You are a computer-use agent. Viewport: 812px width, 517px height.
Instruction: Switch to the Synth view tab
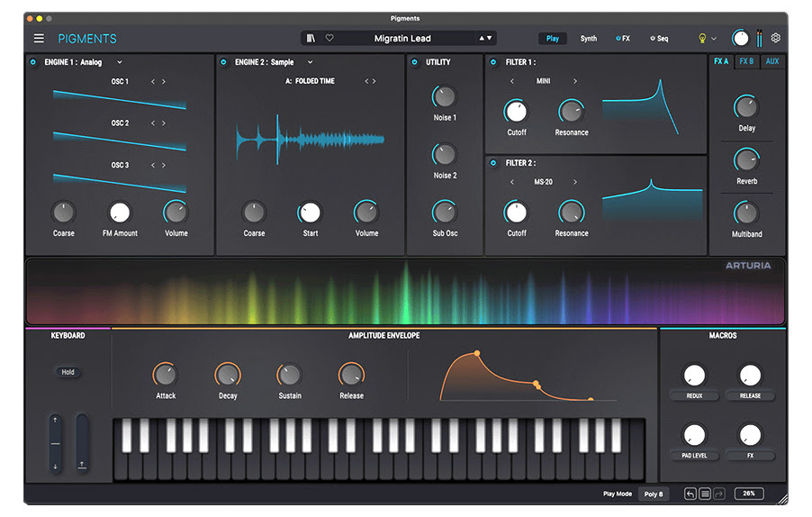[588, 39]
